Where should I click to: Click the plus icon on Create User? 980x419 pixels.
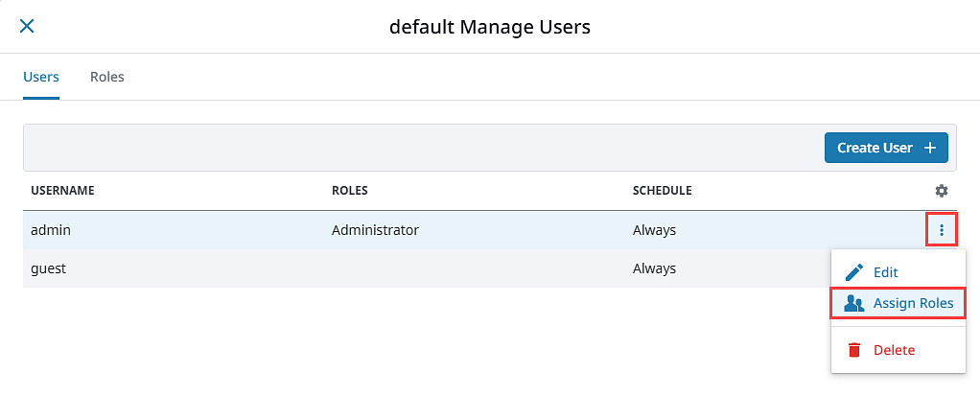click(x=930, y=148)
